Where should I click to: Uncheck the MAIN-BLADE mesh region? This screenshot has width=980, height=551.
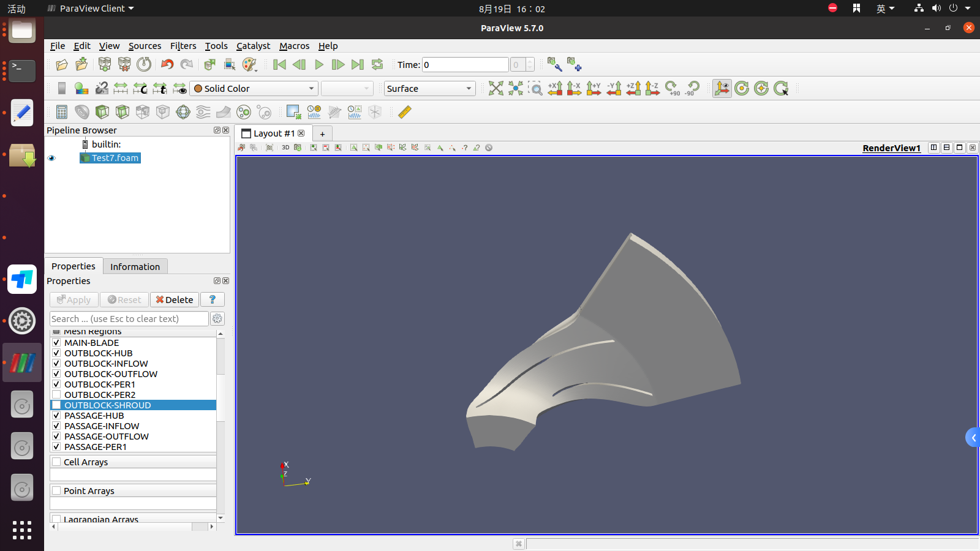pos(56,343)
